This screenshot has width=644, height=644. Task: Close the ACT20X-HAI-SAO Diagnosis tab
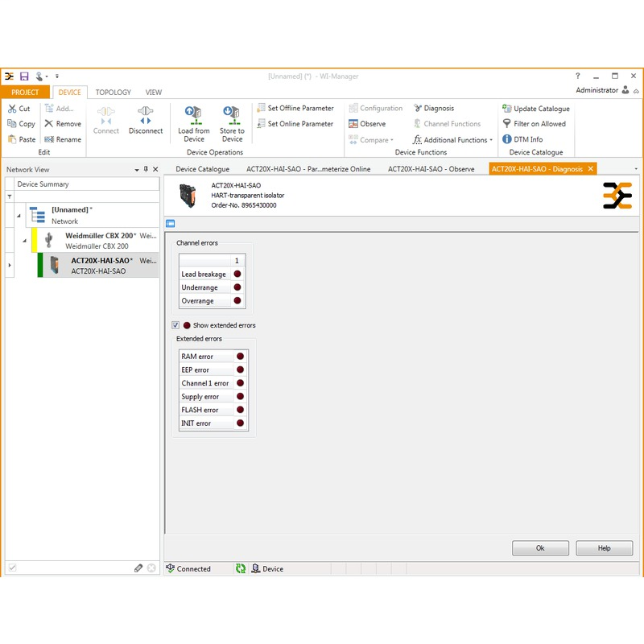[x=591, y=169]
